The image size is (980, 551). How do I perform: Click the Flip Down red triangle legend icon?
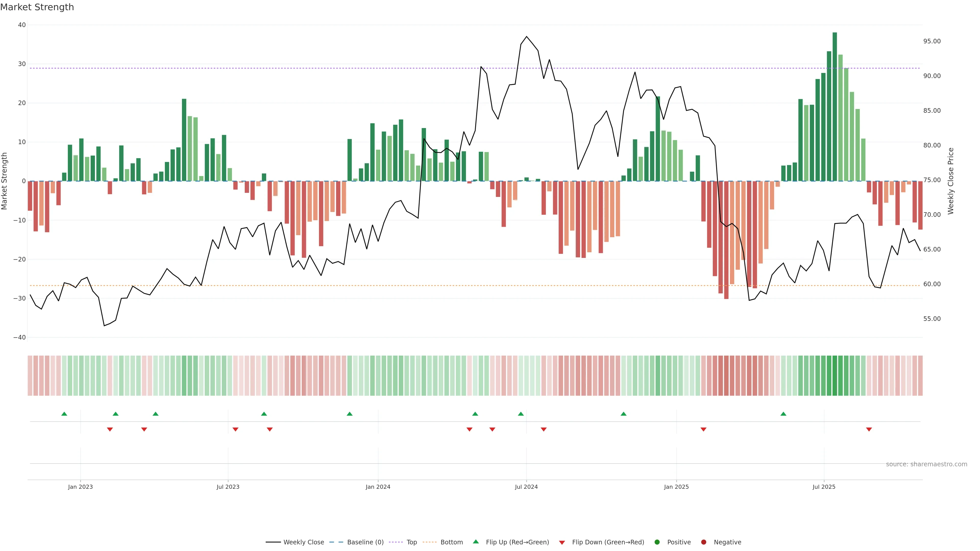coord(562,543)
